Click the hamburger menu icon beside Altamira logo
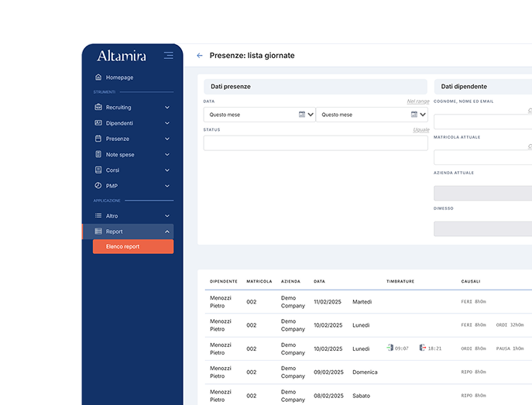This screenshot has width=532, height=405. (x=168, y=56)
